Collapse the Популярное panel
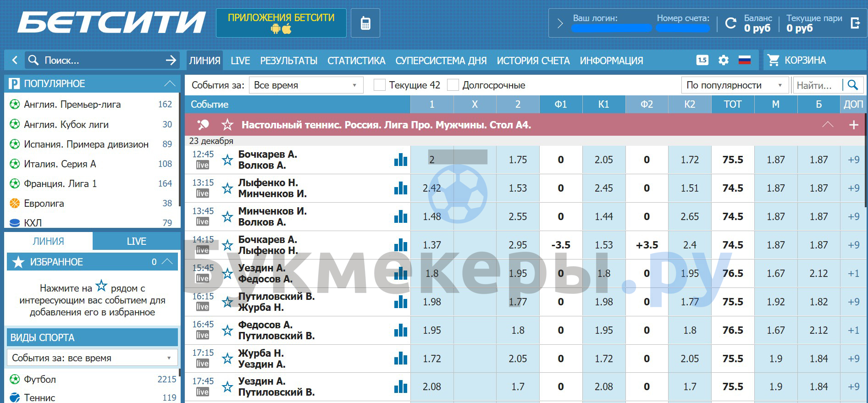 [x=170, y=83]
